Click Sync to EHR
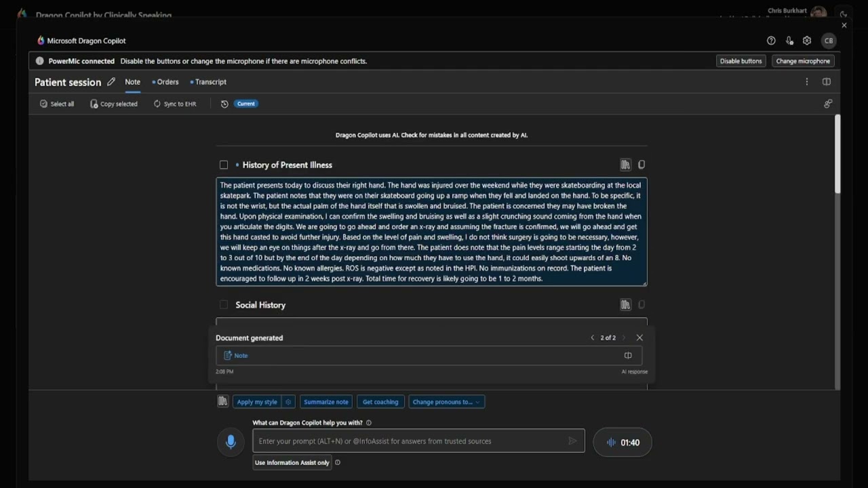Viewport: 868px width, 488px height. (175, 104)
